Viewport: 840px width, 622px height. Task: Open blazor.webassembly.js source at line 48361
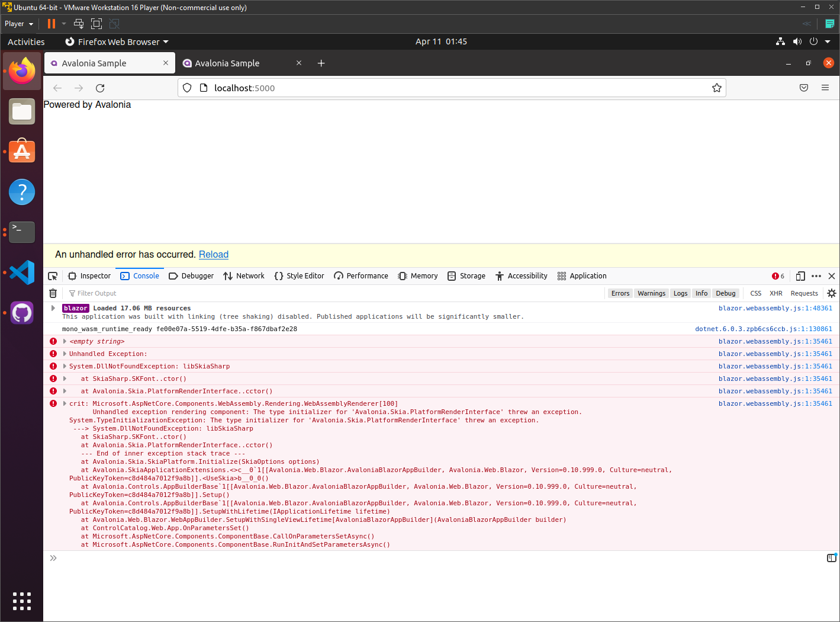coord(775,307)
